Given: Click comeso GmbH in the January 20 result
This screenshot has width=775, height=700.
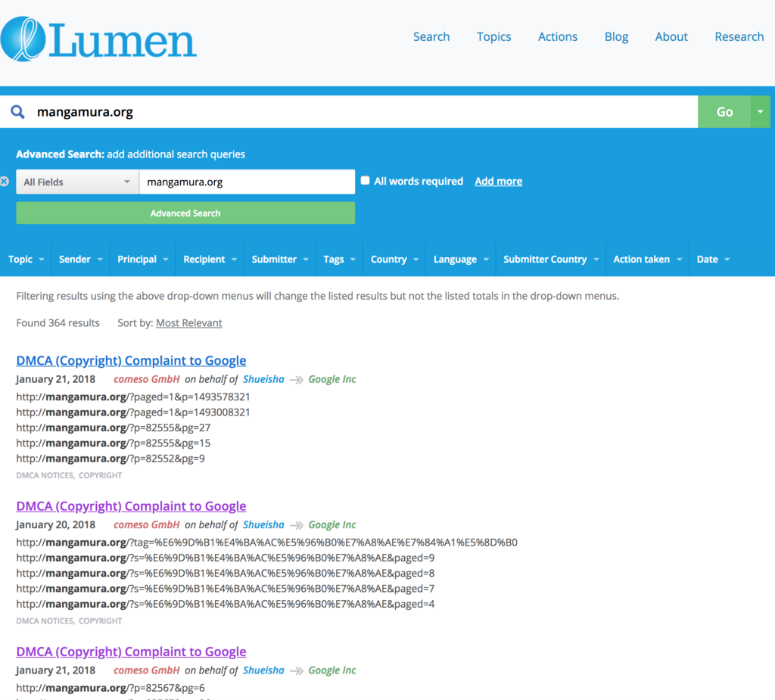Looking at the screenshot, I should (x=147, y=524).
